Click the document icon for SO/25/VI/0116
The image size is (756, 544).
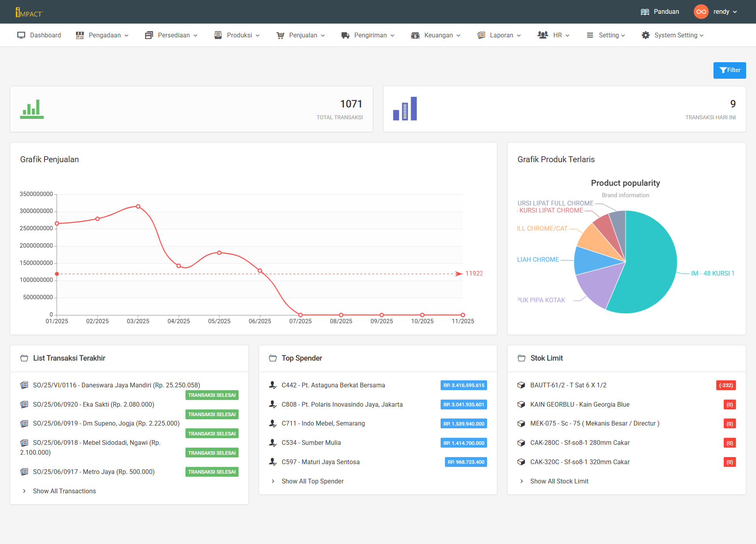pos(24,385)
